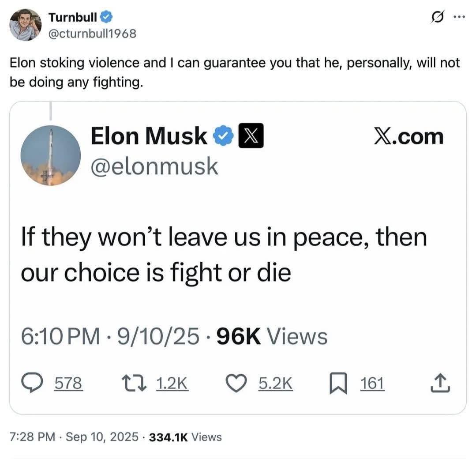Open the @cturnbull1968 handle link
Image resolution: width=476 pixels, height=459 pixels.
[x=92, y=33]
